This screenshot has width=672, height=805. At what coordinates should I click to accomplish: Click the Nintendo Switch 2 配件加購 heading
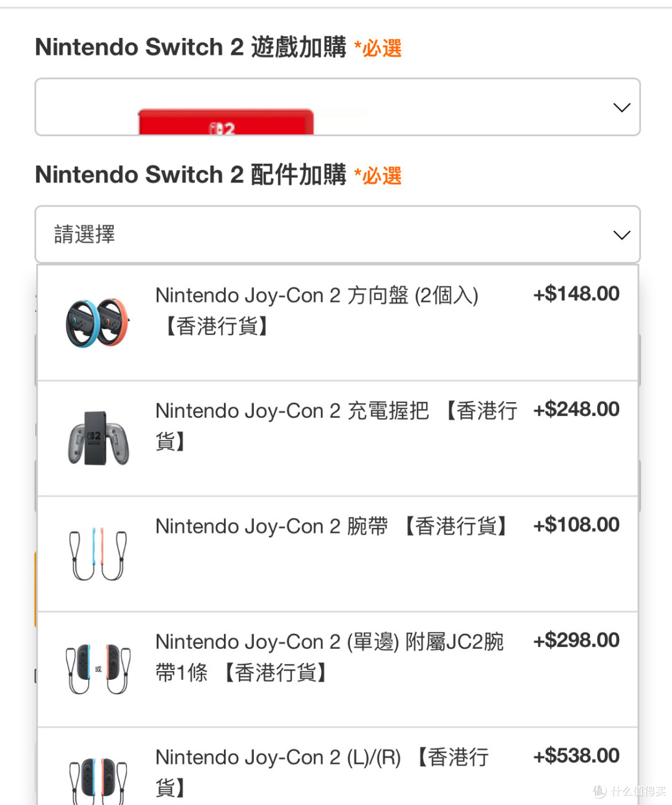click(x=190, y=175)
